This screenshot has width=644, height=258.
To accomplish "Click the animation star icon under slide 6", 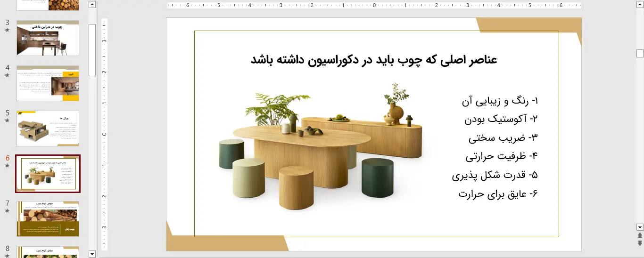I will [7, 166].
